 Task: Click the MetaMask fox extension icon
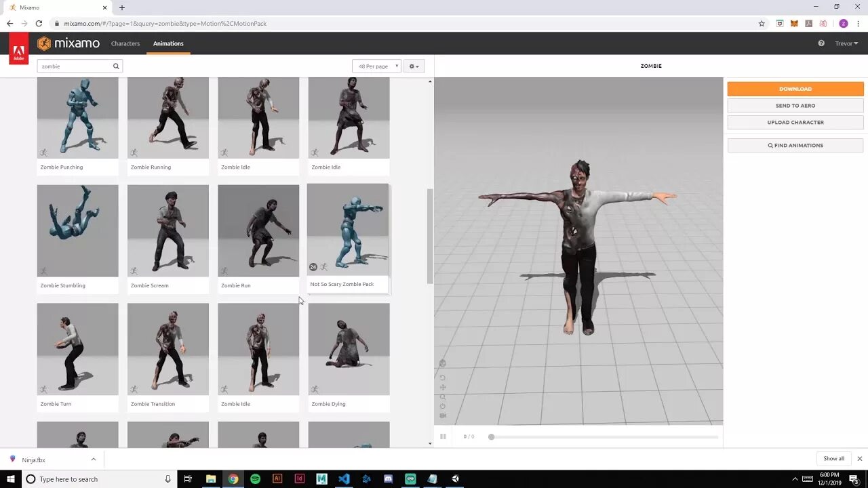[794, 23]
